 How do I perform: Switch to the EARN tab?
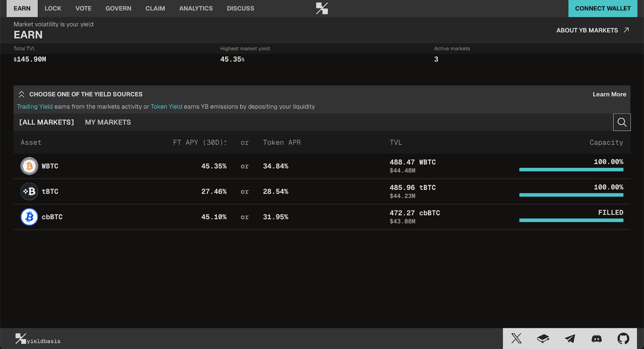(22, 8)
